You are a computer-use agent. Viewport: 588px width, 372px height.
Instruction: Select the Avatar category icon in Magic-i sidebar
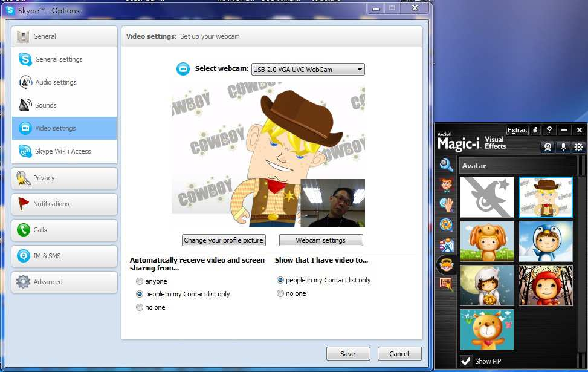coord(446,265)
